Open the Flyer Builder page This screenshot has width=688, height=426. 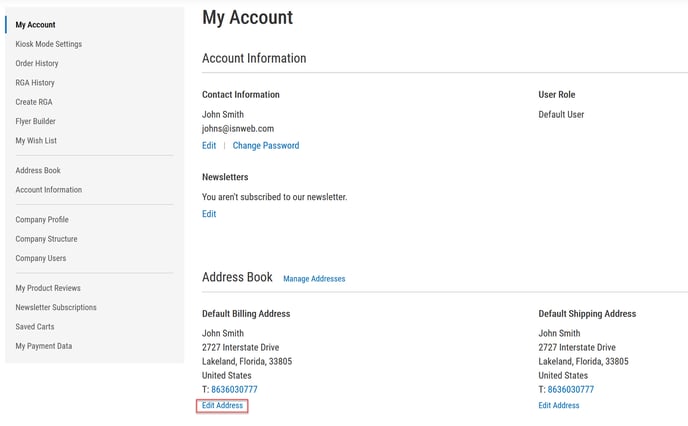35,121
